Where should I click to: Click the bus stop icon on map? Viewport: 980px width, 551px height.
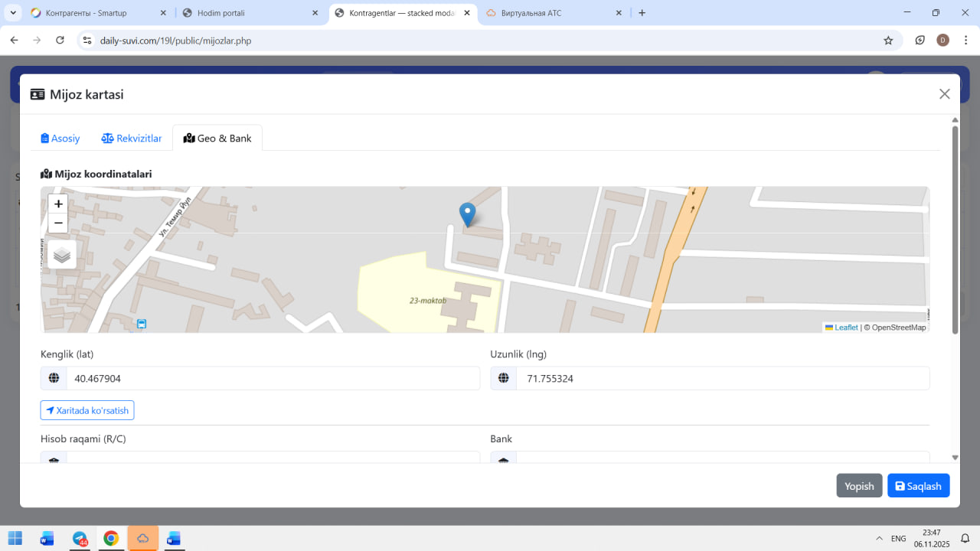coord(142,324)
